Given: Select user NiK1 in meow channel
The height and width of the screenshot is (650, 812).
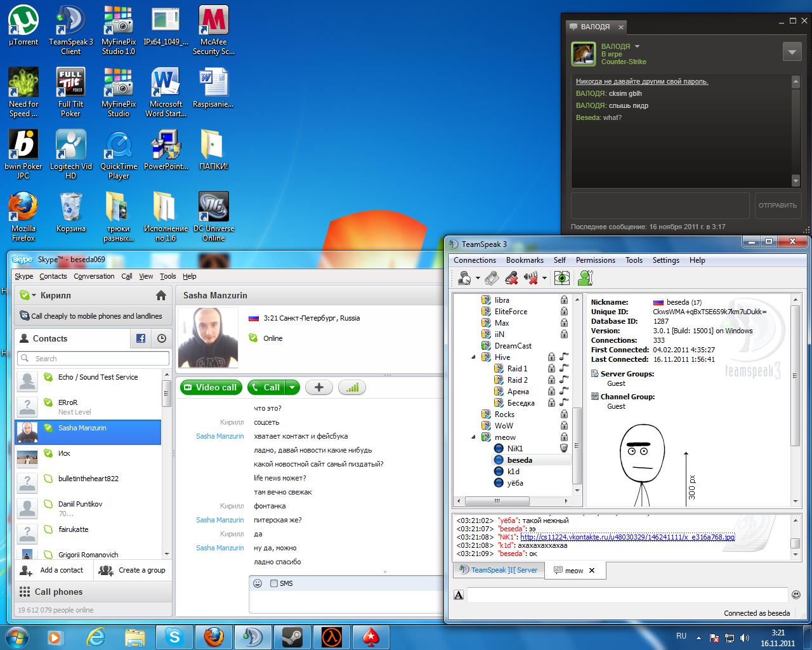Looking at the screenshot, I should tap(514, 449).
